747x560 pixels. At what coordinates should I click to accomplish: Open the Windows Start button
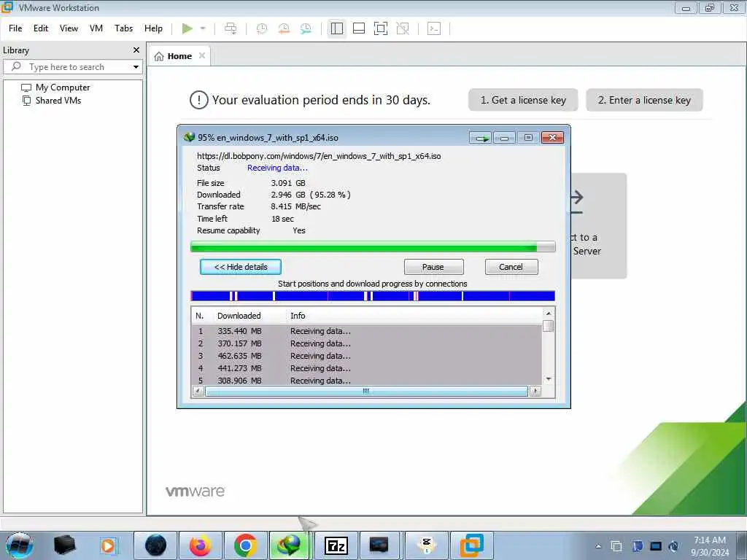(x=20, y=545)
